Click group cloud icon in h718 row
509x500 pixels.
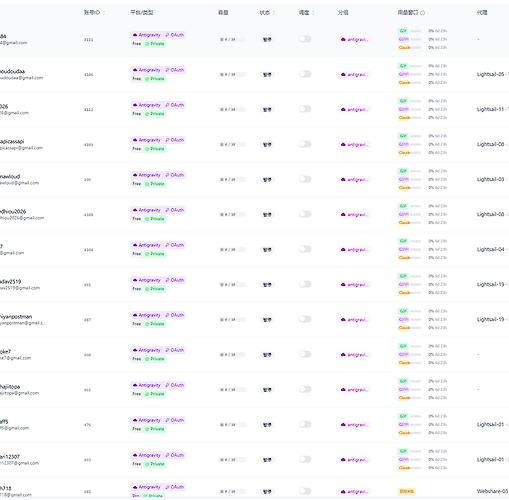(x=343, y=491)
